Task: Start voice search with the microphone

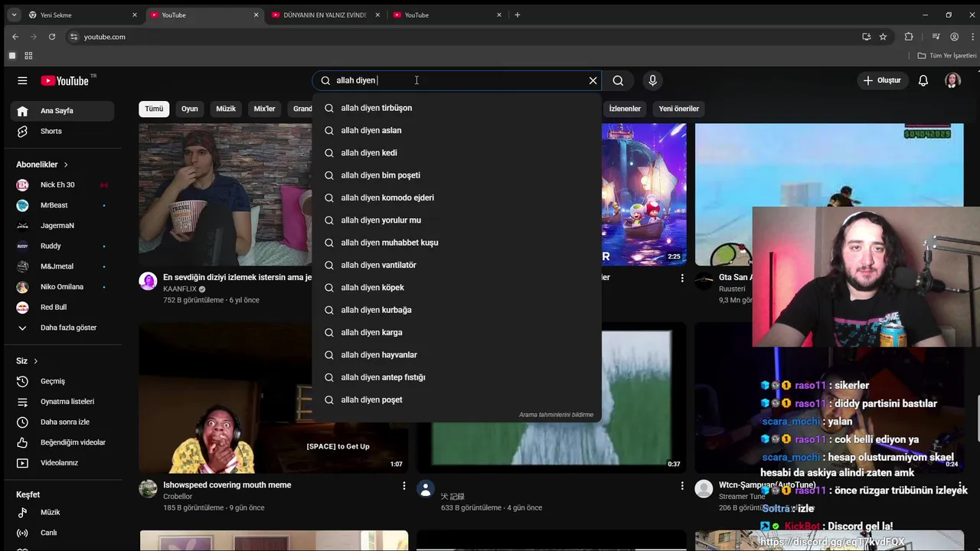Action: [x=652, y=80]
